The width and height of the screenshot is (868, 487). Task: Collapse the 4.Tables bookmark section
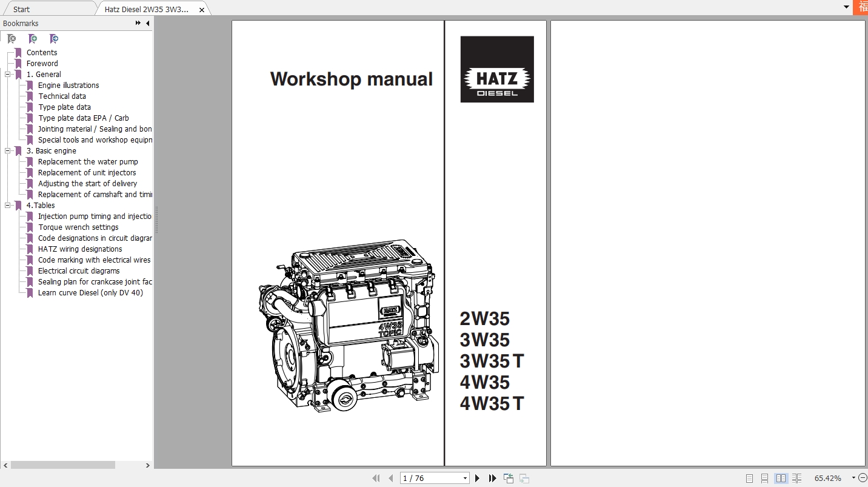7,205
